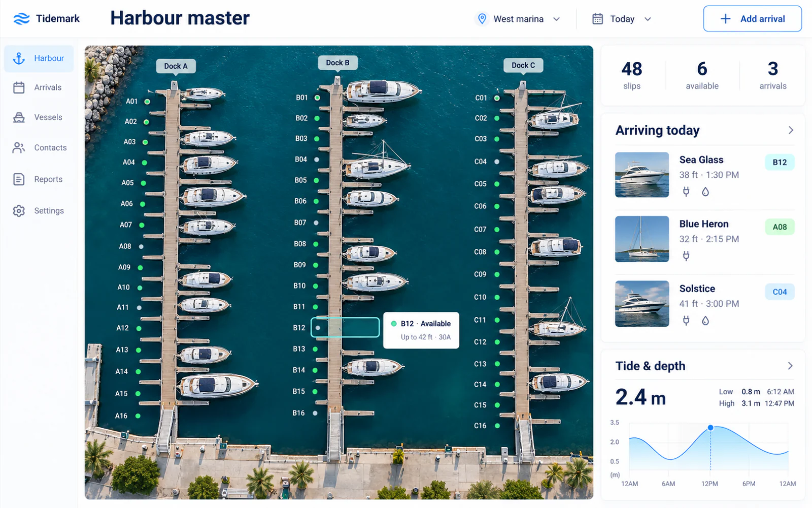Select the Dock A label on the map
812x508 pixels.
coord(176,66)
